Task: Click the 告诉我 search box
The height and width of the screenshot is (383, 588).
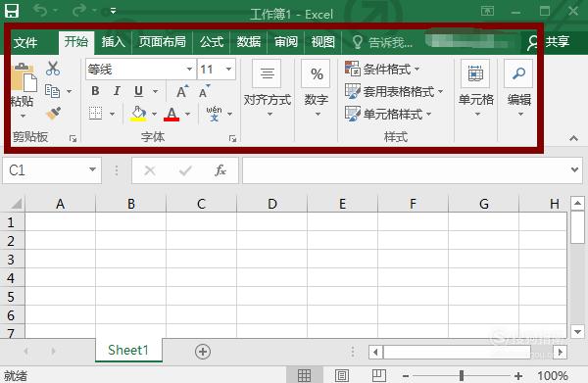Action: pos(382,42)
